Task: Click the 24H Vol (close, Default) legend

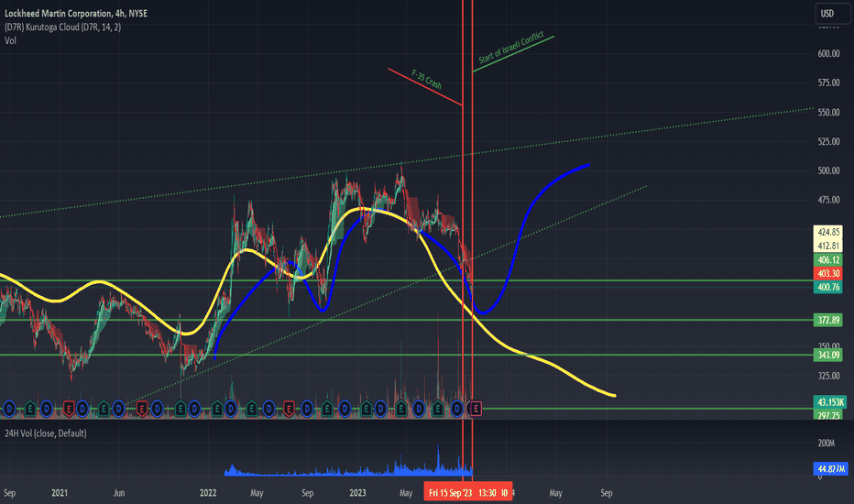Action: [x=46, y=433]
